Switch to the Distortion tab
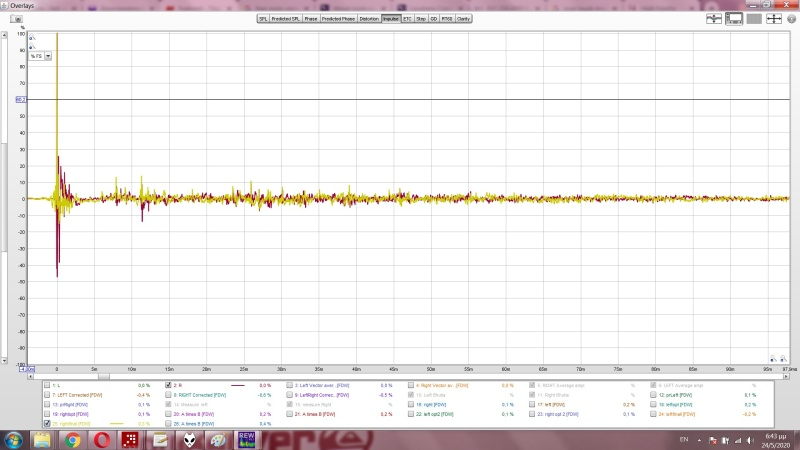This screenshot has height=450, width=800. tap(369, 18)
